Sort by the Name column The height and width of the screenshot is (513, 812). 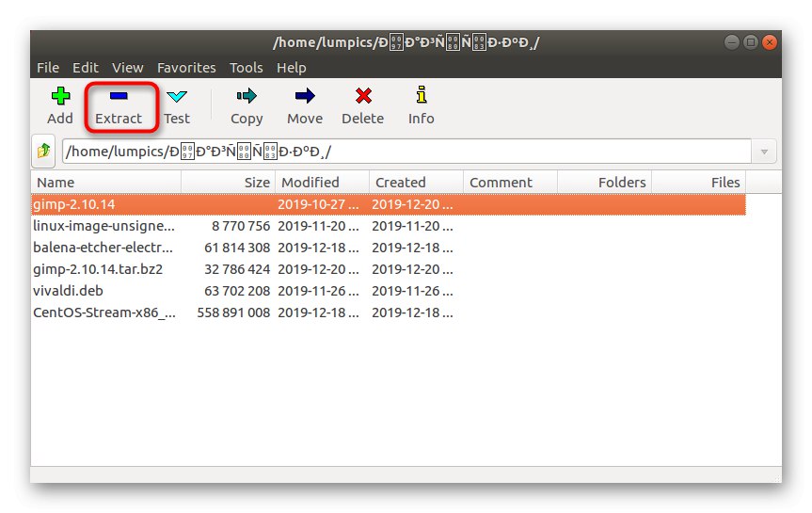(106, 183)
